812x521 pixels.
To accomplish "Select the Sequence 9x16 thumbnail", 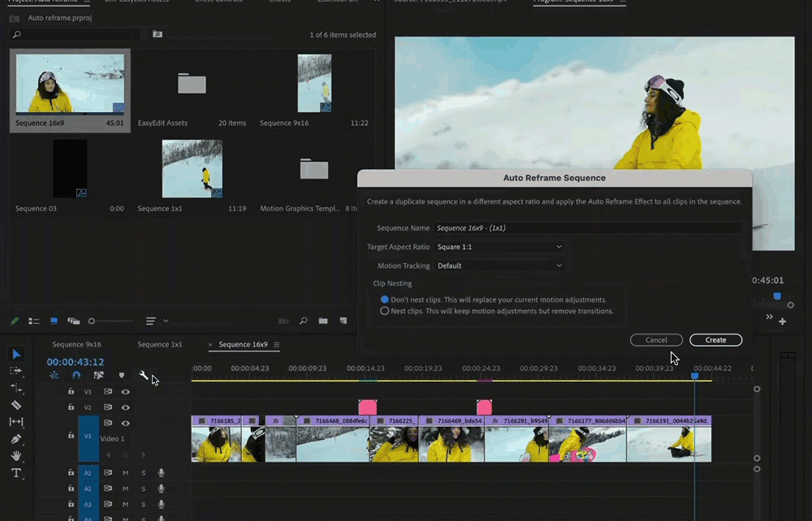I will [314, 84].
